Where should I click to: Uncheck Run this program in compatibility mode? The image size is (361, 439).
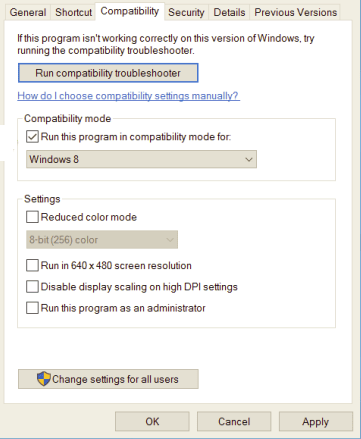(32, 137)
